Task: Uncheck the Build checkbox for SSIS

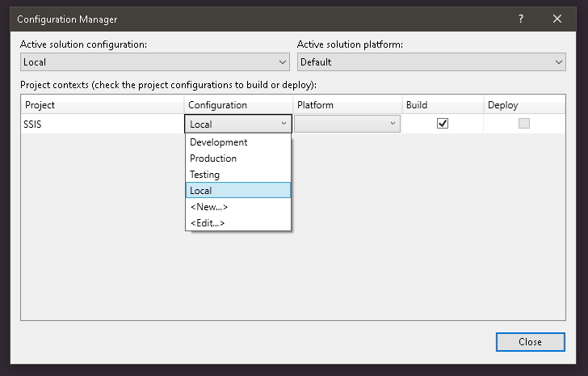Action: [442, 124]
